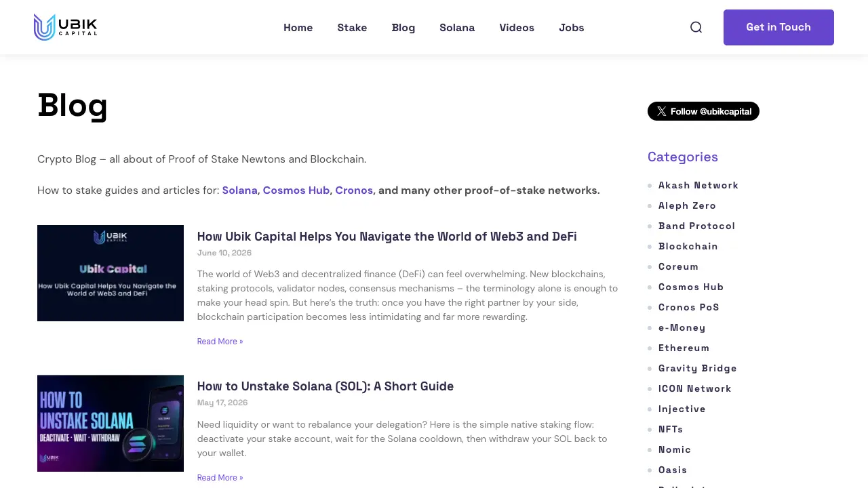This screenshot has width=868, height=488.
Task: Select the NFTs category
Action: pos(671,429)
